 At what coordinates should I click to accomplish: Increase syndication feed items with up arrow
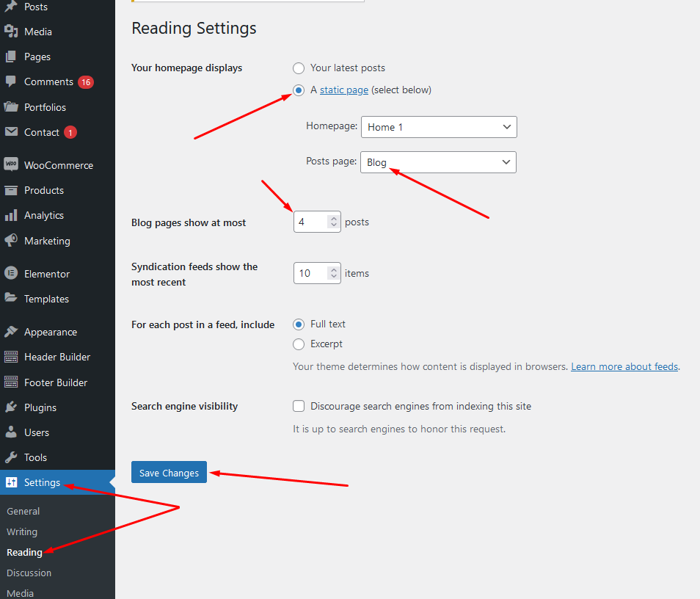point(333,270)
